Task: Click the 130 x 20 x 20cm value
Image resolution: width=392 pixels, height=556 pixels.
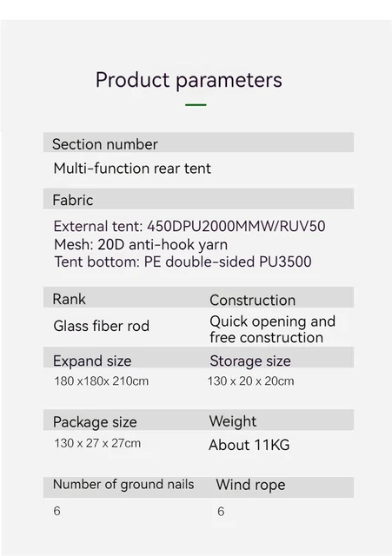Action: tap(251, 381)
